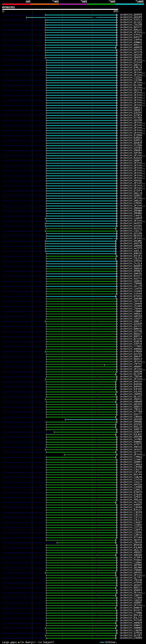Select the UniRef100_C3ZZU2 entry
This screenshot has width=146, height=644.
coord(131,77)
